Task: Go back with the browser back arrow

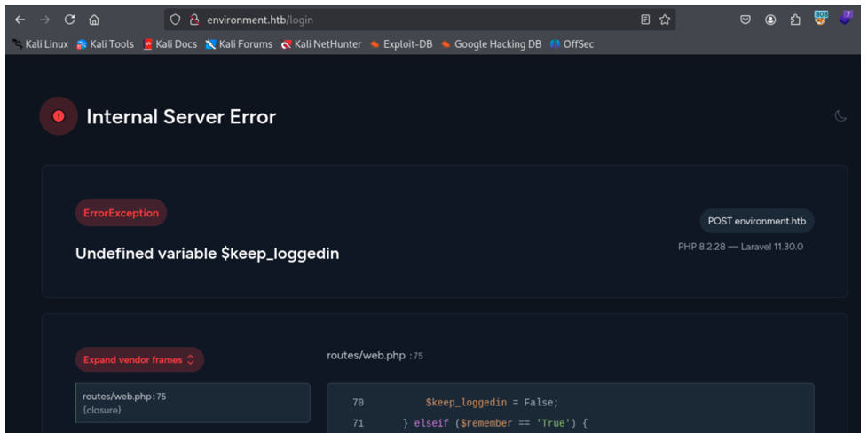Action: pos(20,20)
